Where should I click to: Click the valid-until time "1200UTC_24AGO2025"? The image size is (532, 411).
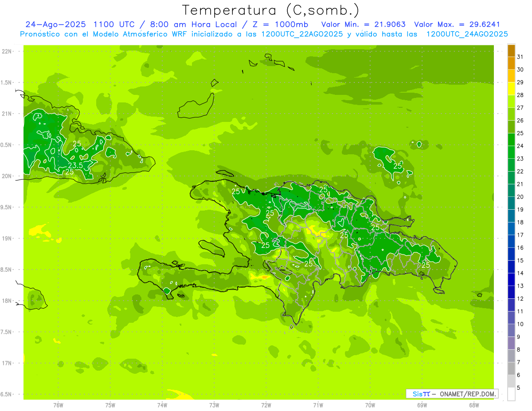(467, 34)
